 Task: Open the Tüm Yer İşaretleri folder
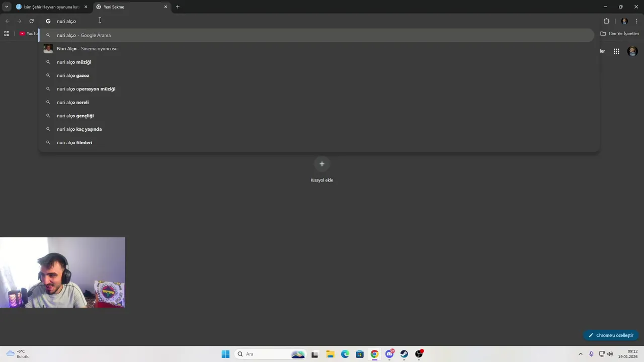coord(620,34)
